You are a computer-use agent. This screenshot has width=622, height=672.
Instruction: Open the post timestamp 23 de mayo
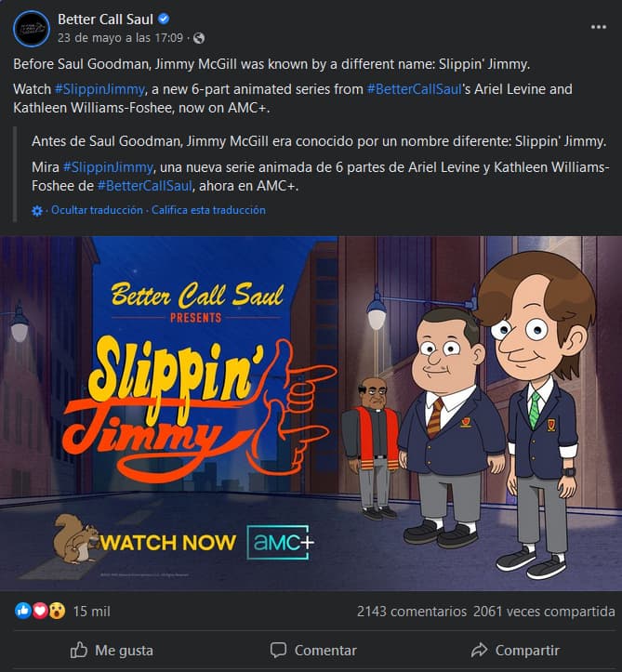(121, 38)
